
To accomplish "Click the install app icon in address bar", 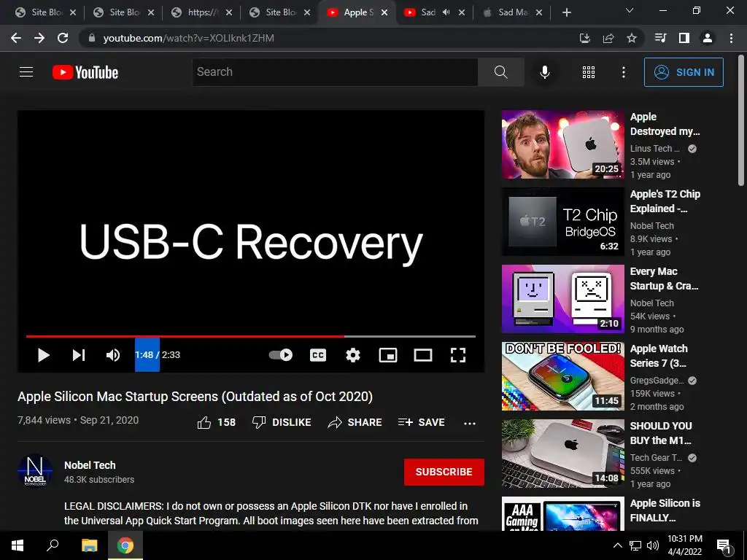I will (584, 38).
